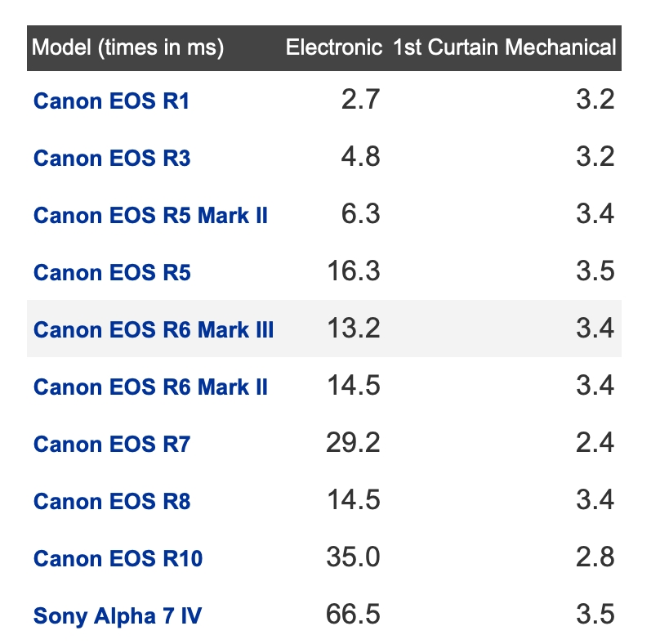Click the Canon EOS R5 Mark II link
Image resolution: width=660 pixels, height=644 pixels.
point(150,215)
